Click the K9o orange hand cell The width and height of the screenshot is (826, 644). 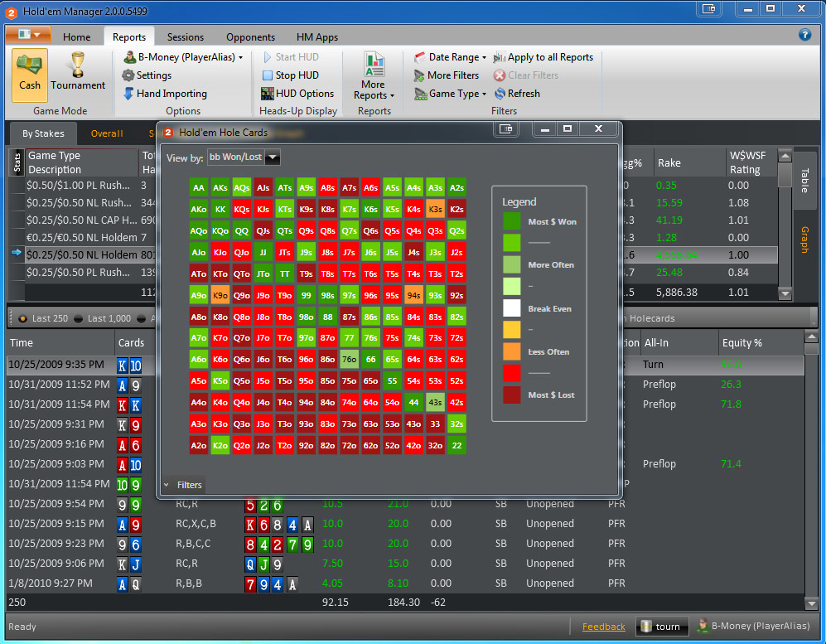220,295
